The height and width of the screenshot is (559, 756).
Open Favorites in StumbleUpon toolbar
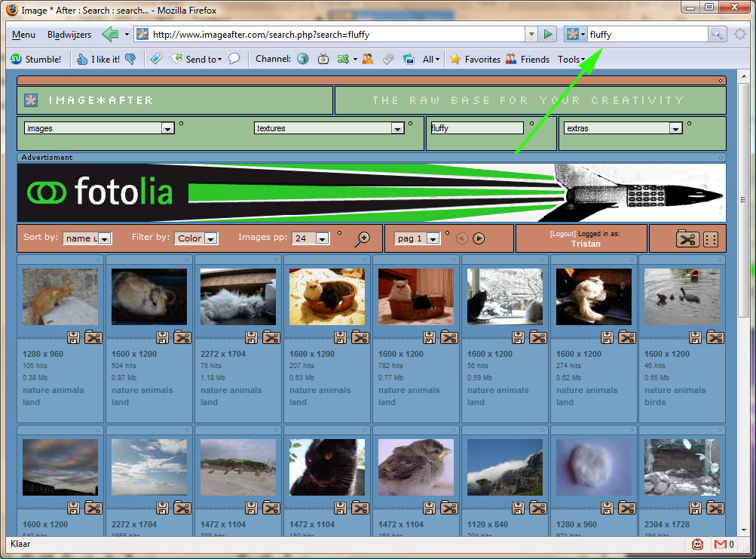click(476, 59)
